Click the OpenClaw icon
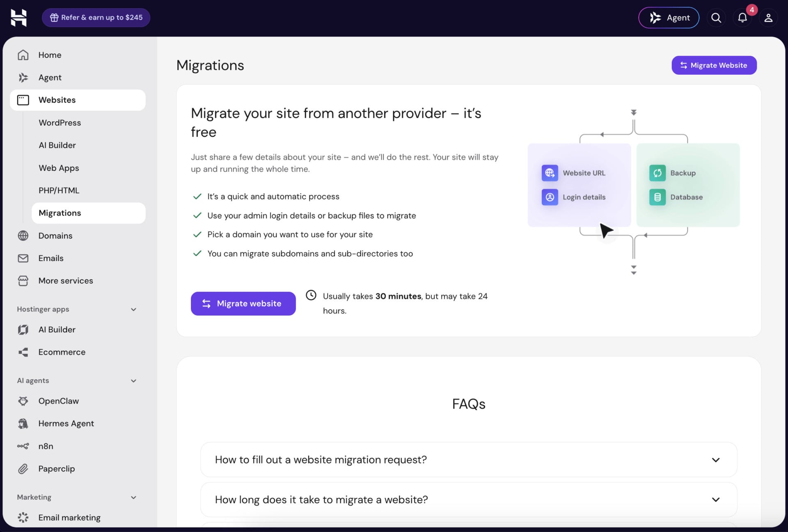The width and height of the screenshot is (788, 532). point(23,401)
